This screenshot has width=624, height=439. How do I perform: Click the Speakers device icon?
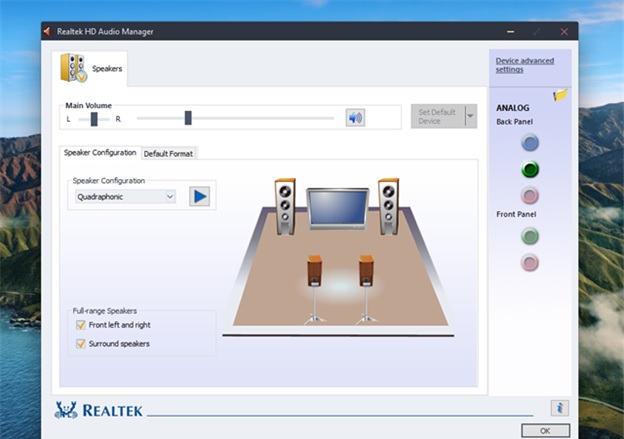[x=73, y=68]
